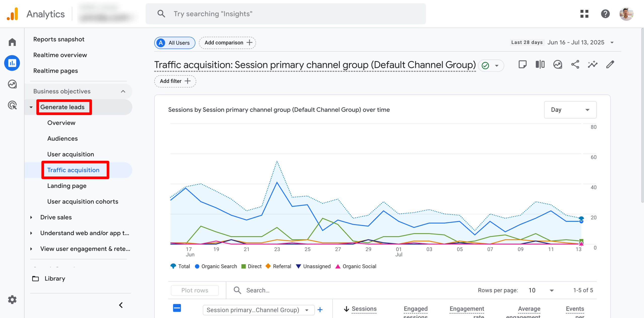644x318 pixels.
Task: Open the Landing page report
Action: pos(67,186)
